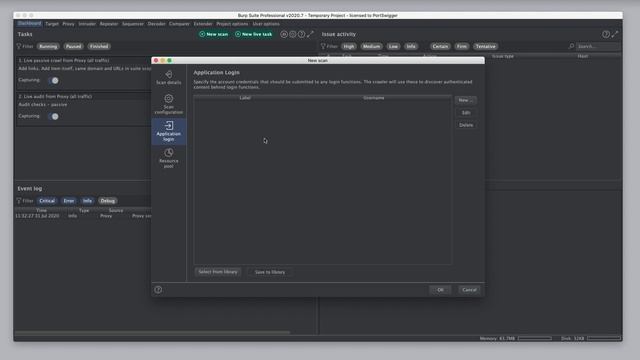
Task: Switch to the Sequencer tab
Action: pos(133,24)
